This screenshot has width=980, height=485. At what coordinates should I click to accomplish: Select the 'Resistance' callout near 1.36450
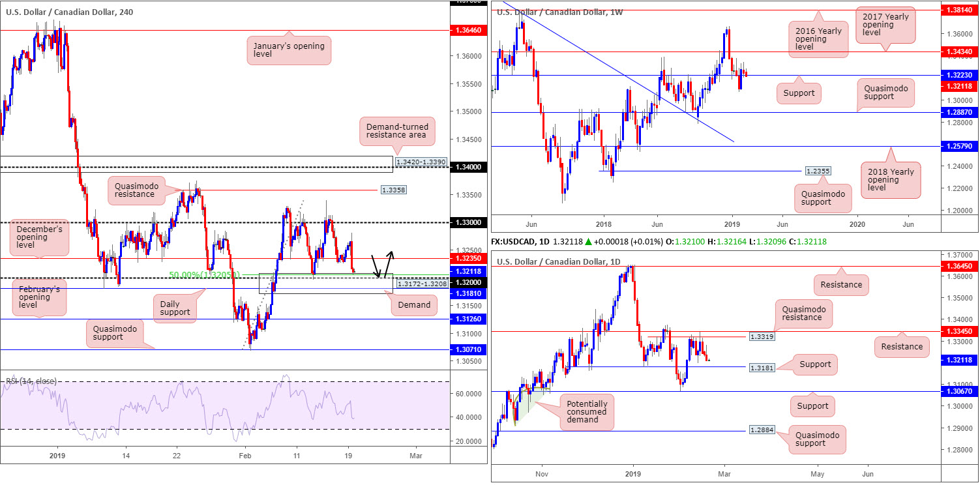(x=841, y=284)
